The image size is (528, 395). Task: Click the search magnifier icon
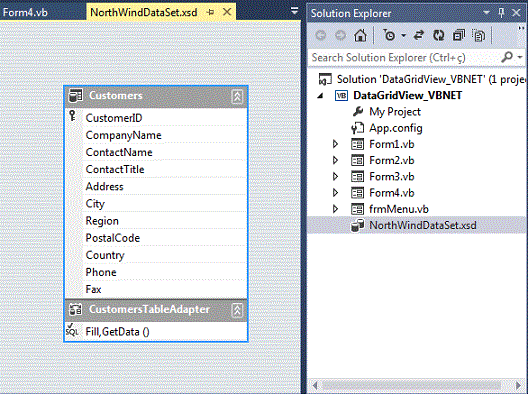(x=507, y=57)
